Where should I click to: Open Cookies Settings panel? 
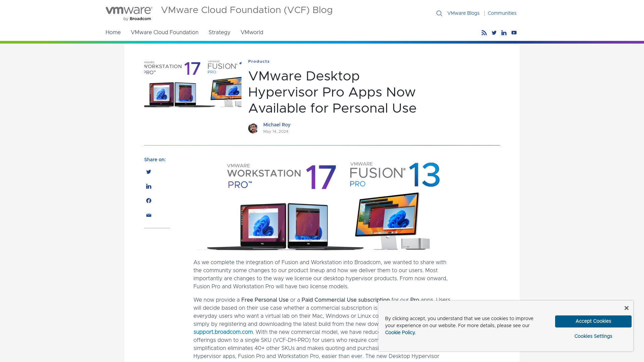tap(593, 337)
